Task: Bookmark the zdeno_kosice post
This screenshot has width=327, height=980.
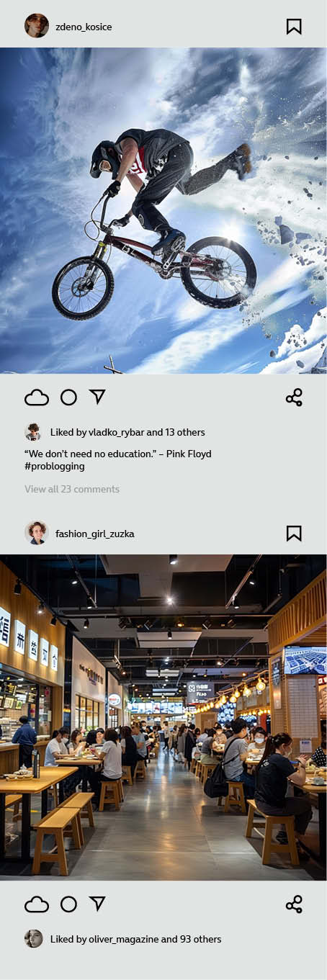Action: 294,27
